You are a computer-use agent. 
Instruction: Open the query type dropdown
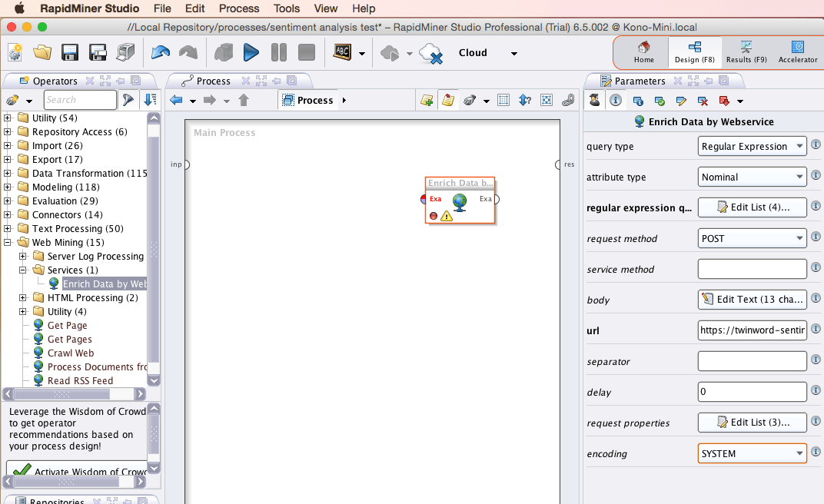[x=752, y=147]
